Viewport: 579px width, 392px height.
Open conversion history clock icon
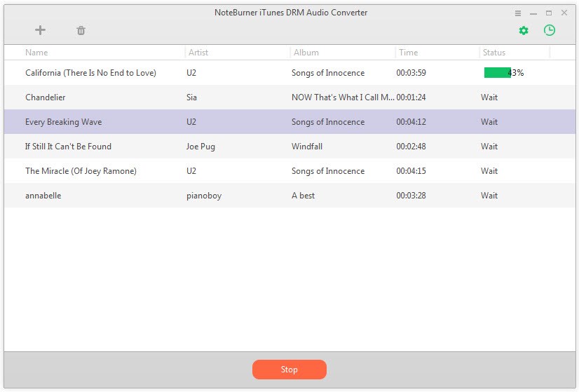[550, 30]
